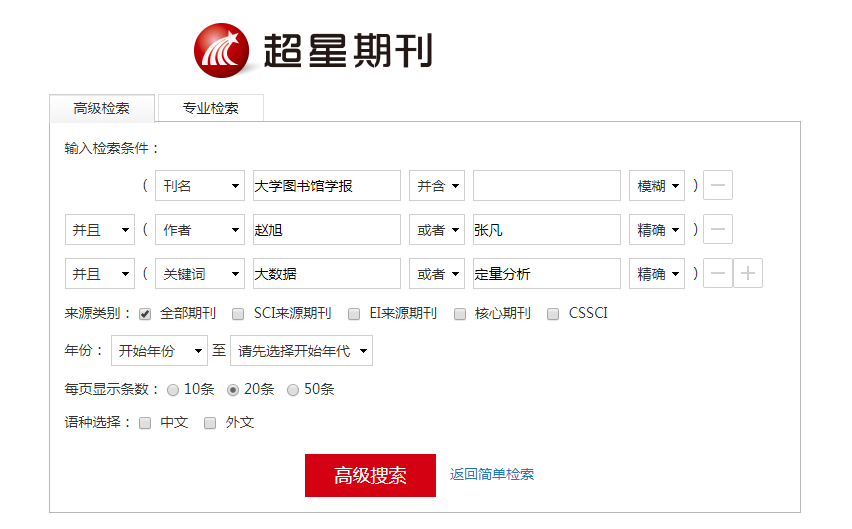The width and height of the screenshot is (852, 529).
Task: Click the 返回简单检索 link
Action: click(492, 474)
